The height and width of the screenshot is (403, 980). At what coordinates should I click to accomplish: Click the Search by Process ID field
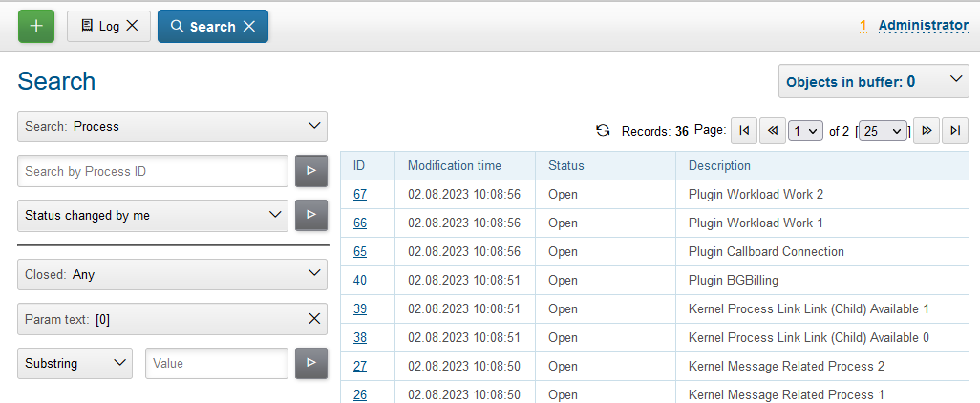153,171
